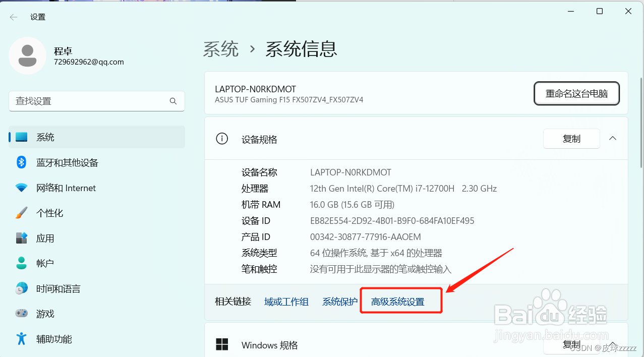This screenshot has height=357, width=644.
Task: Click the 查找设置 search field
Action: [x=97, y=101]
